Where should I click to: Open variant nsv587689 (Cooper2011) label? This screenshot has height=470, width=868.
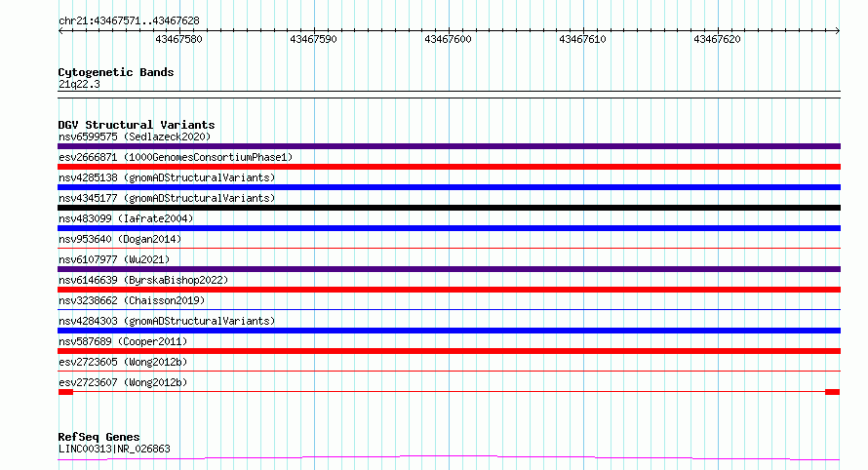click(x=123, y=341)
